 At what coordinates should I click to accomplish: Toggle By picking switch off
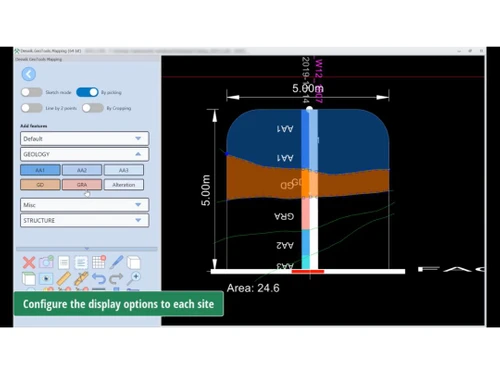(87, 92)
